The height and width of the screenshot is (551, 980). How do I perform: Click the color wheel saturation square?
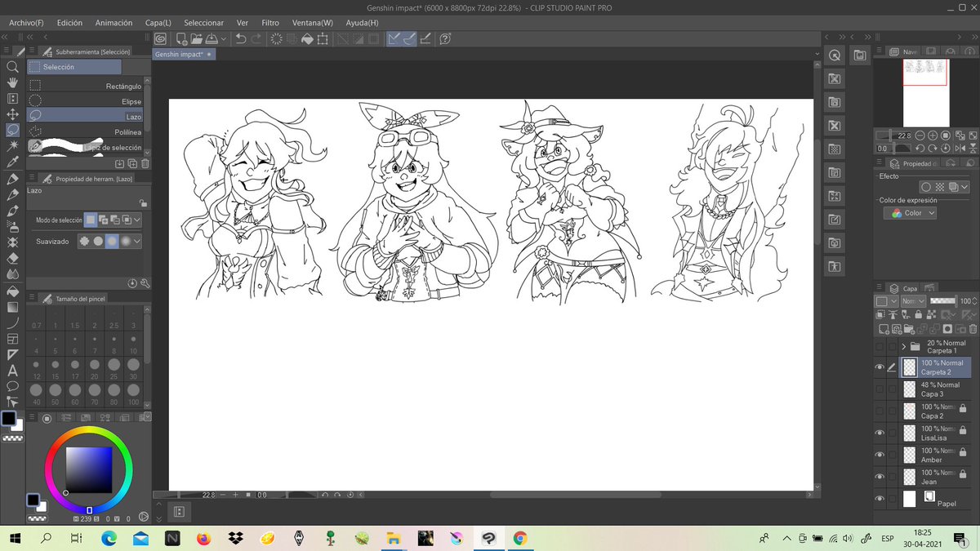(x=88, y=470)
